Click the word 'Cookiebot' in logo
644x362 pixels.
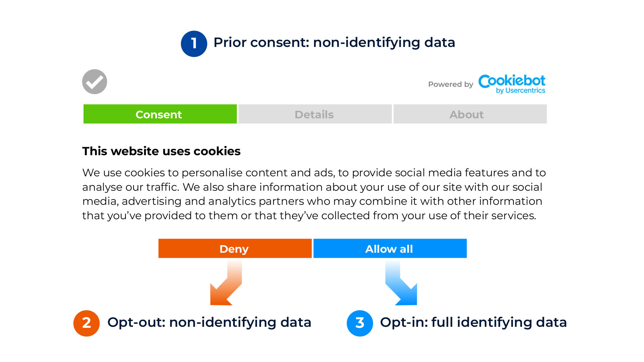[512, 81]
